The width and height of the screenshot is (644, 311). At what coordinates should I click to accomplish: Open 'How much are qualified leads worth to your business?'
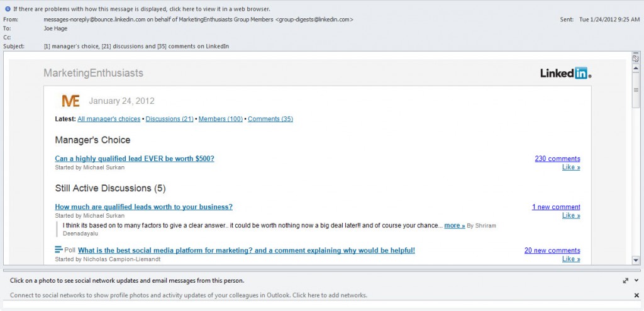click(144, 207)
